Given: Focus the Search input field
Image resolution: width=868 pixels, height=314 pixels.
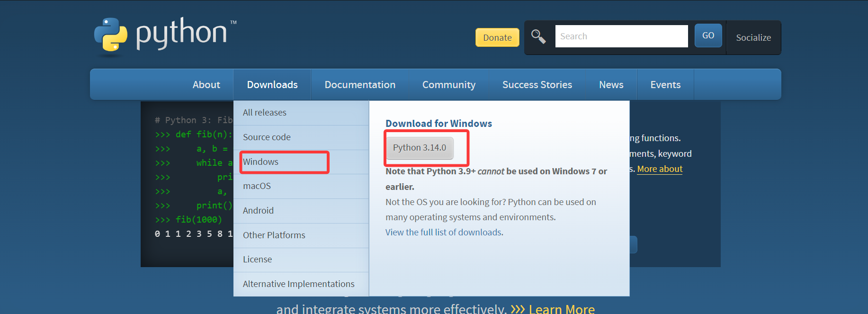Looking at the screenshot, I should [621, 36].
